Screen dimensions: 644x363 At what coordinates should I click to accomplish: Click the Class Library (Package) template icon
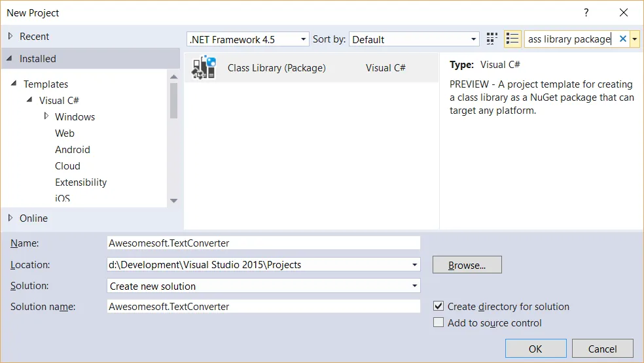click(204, 68)
